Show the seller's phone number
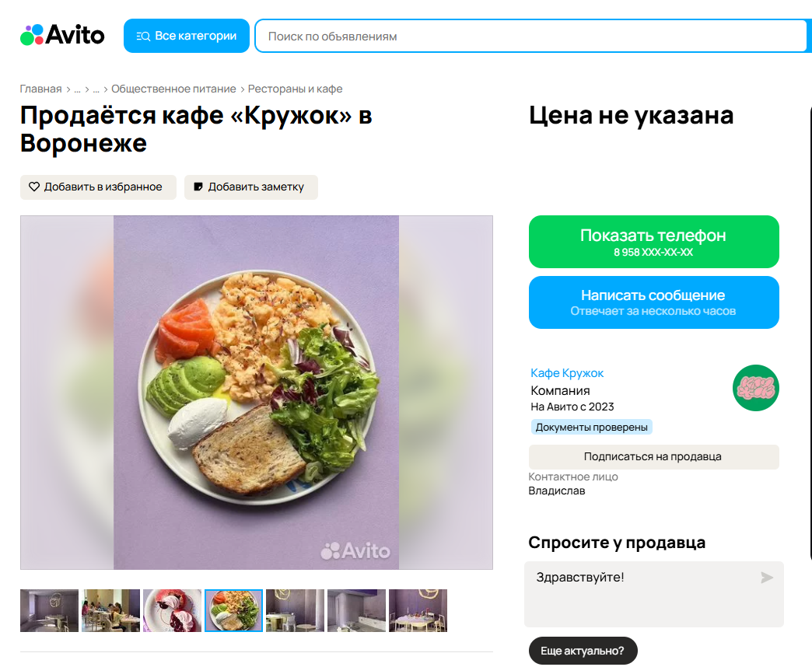 click(x=653, y=242)
